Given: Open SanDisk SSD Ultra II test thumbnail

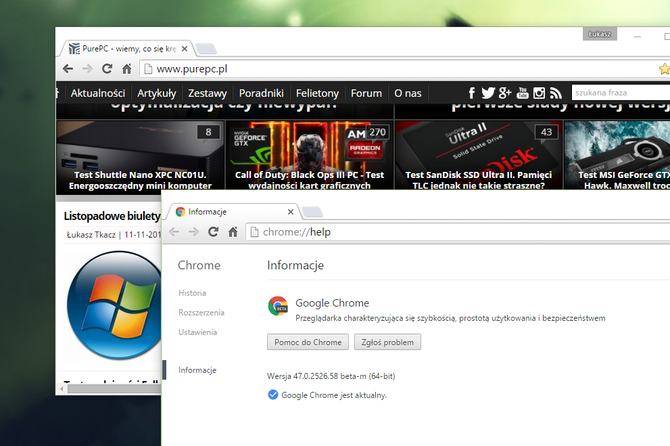Looking at the screenshot, I should coord(479,155).
